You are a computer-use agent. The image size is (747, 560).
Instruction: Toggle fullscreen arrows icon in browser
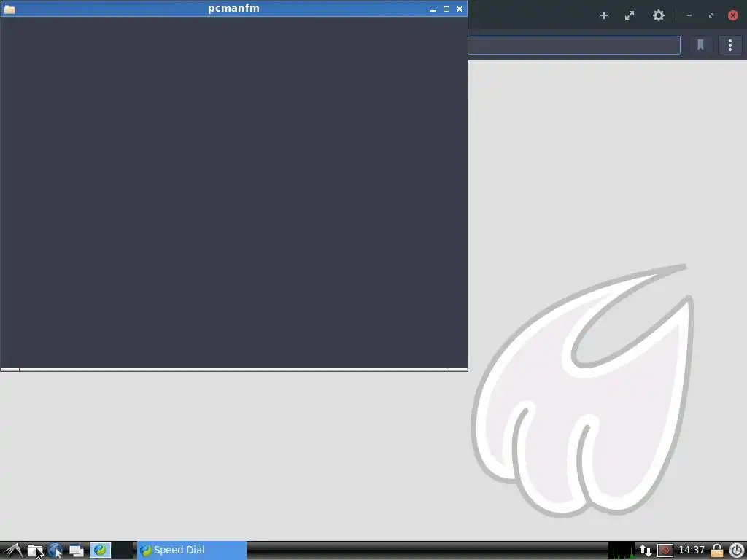click(630, 15)
